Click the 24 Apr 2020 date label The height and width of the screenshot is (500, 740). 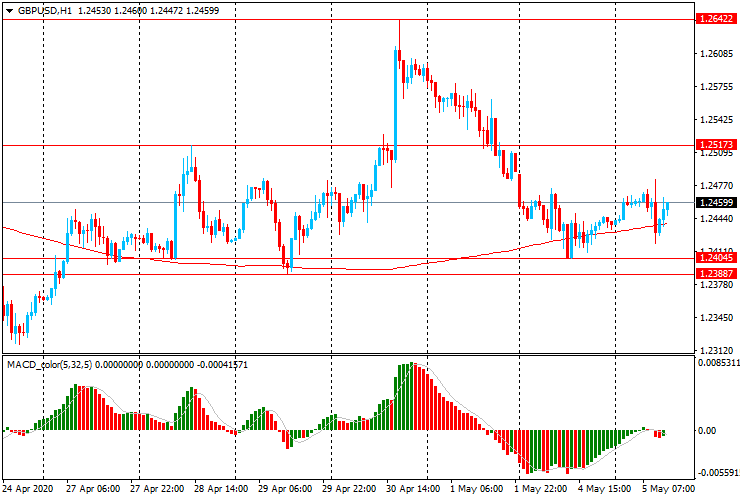point(27,490)
